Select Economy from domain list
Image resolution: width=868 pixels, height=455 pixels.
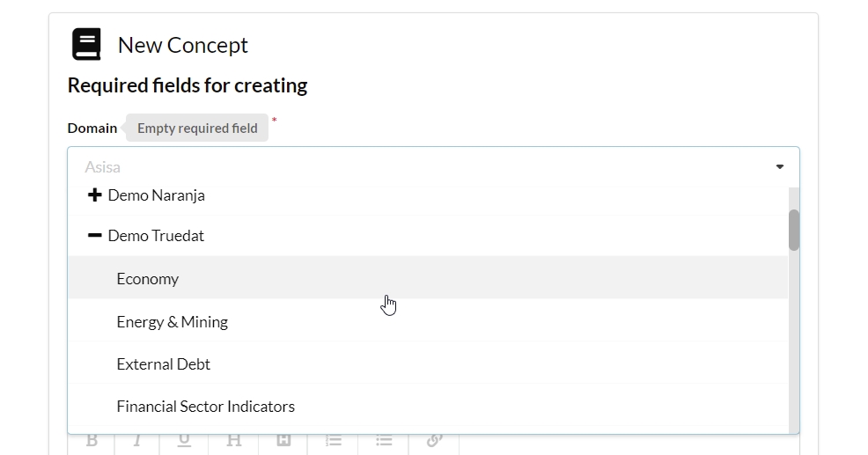(x=148, y=279)
